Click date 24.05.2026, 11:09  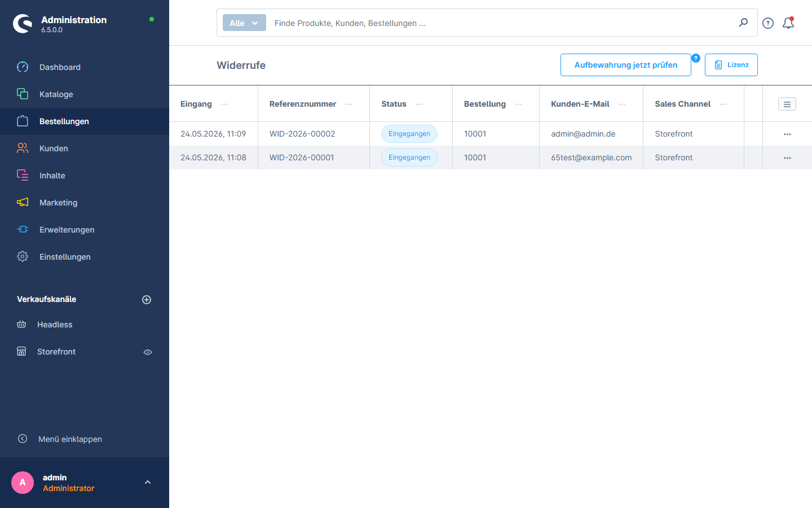tap(213, 134)
